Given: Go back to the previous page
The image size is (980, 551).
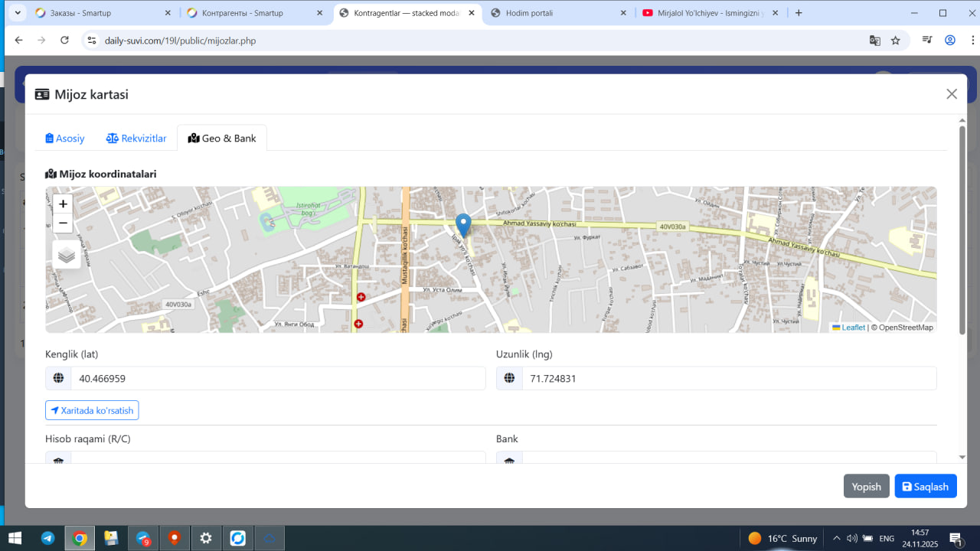Looking at the screenshot, I should click(19, 41).
